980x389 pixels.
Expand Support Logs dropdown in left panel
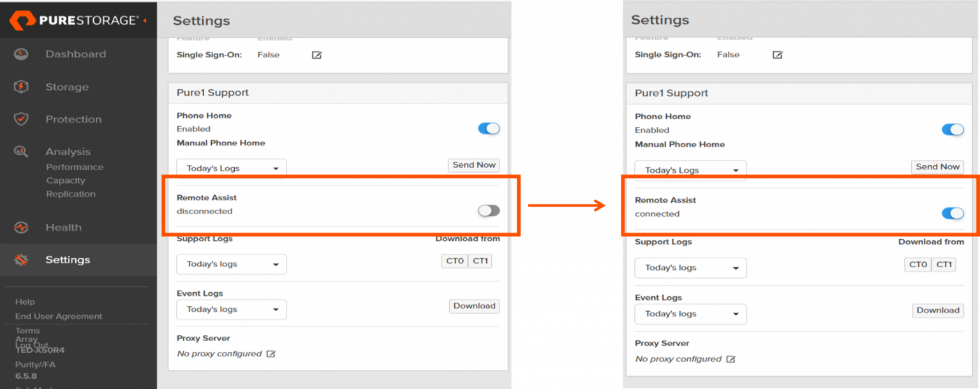pos(231,264)
